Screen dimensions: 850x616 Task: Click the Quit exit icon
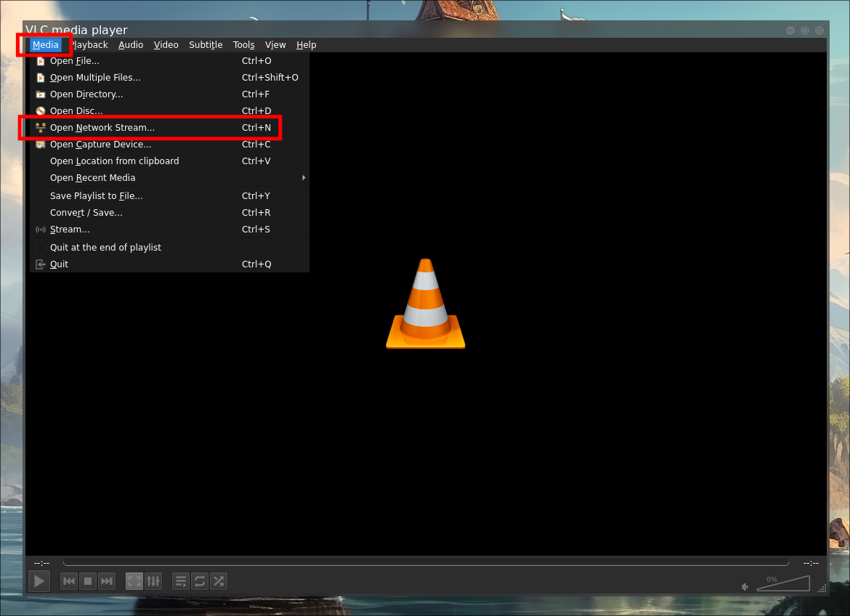[40, 264]
